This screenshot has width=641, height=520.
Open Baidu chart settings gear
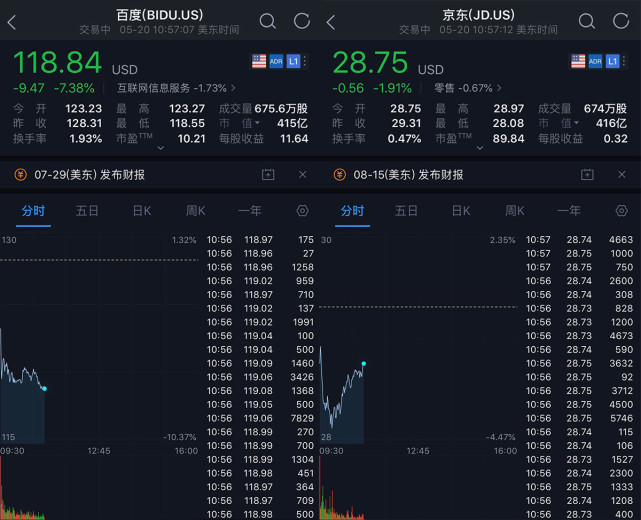pyautogui.click(x=303, y=211)
